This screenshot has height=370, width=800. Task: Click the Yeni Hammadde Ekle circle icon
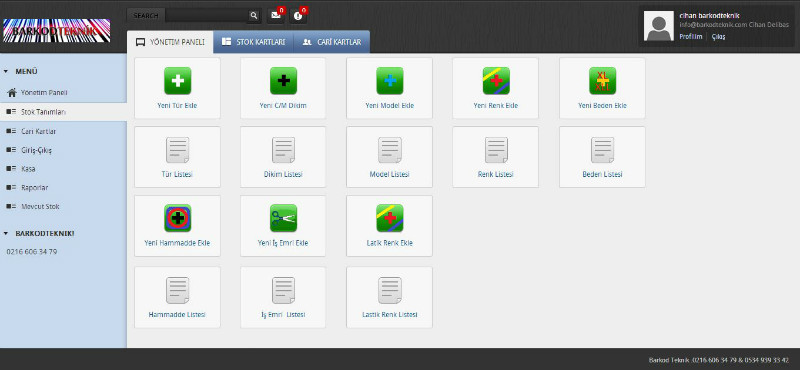(x=178, y=218)
